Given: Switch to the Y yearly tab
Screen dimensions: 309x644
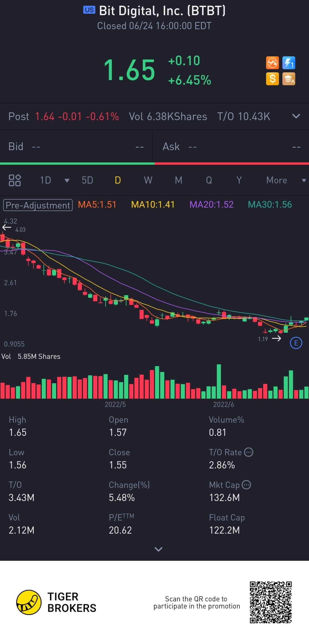Looking at the screenshot, I should (239, 180).
